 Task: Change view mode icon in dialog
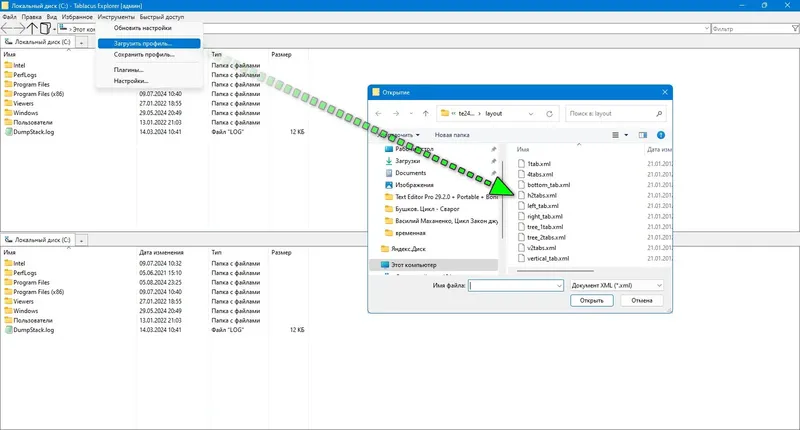click(x=615, y=135)
